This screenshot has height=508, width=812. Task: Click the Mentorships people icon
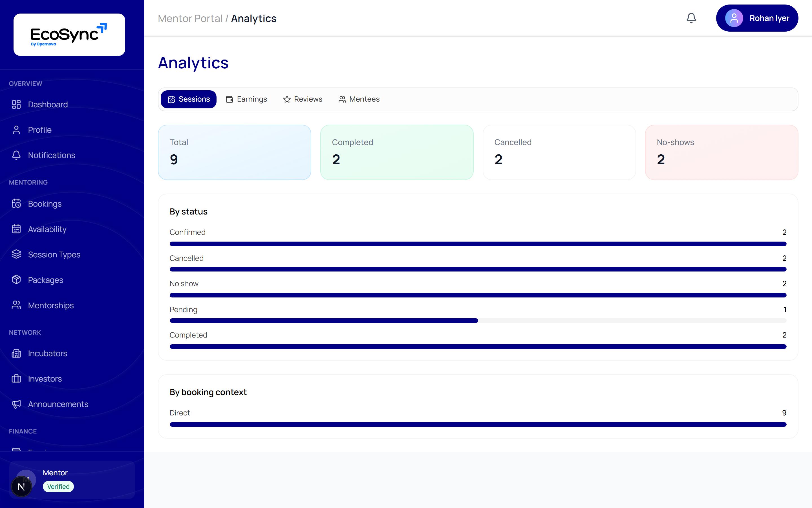pos(16,305)
